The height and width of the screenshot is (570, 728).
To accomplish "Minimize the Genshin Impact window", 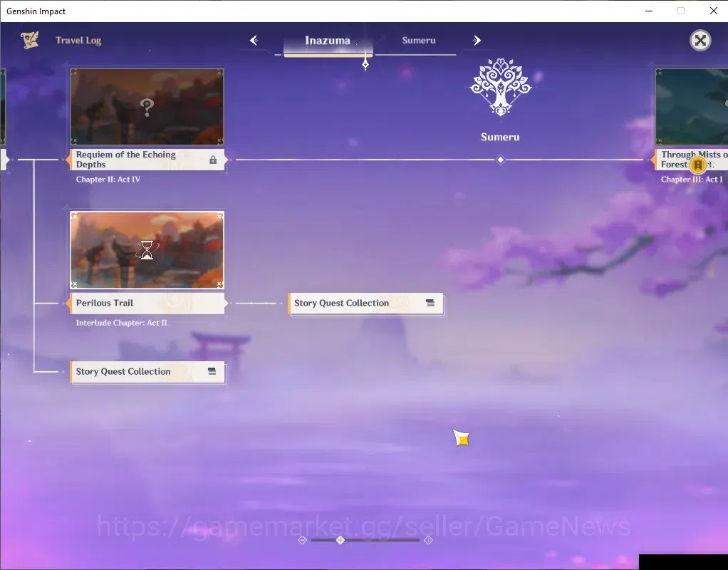I will click(649, 11).
